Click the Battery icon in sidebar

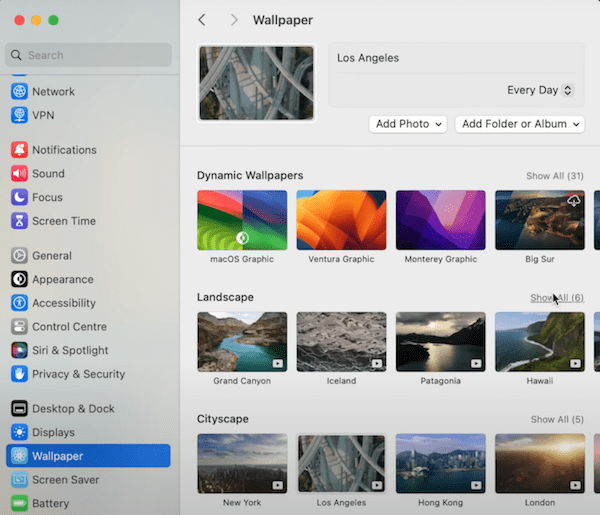pyautogui.click(x=19, y=504)
